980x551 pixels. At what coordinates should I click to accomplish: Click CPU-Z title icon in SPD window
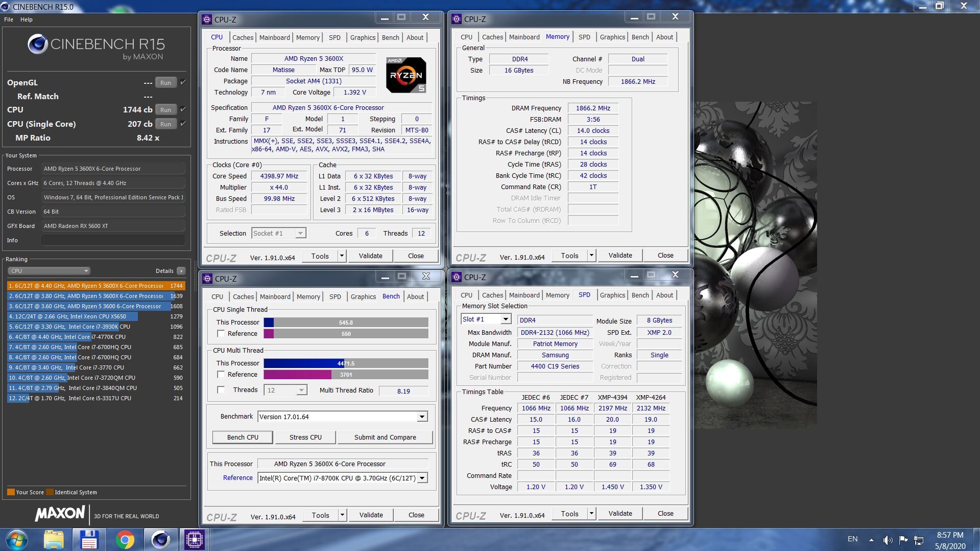point(457,277)
